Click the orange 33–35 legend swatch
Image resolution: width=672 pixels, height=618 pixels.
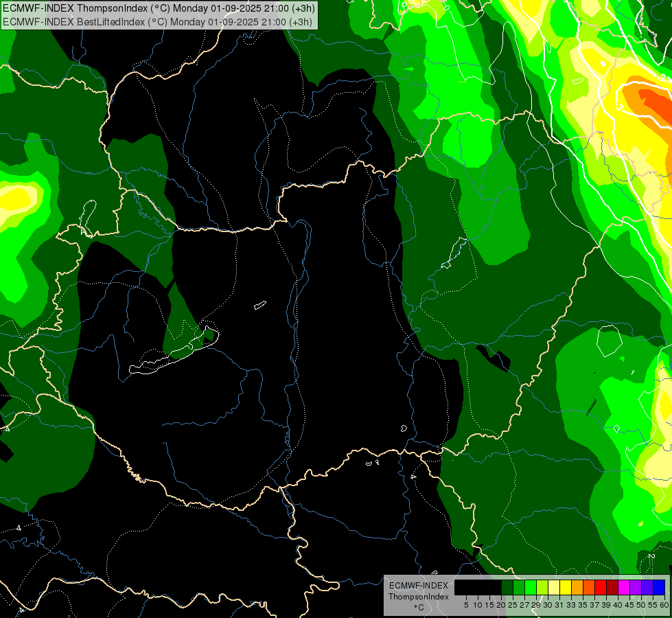577,587
